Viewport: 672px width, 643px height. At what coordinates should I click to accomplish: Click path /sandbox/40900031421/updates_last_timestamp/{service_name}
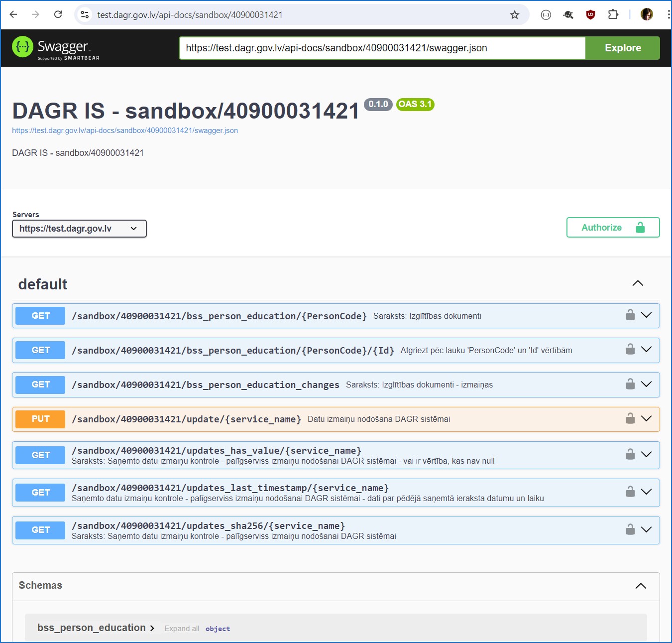click(x=230, y=488)
